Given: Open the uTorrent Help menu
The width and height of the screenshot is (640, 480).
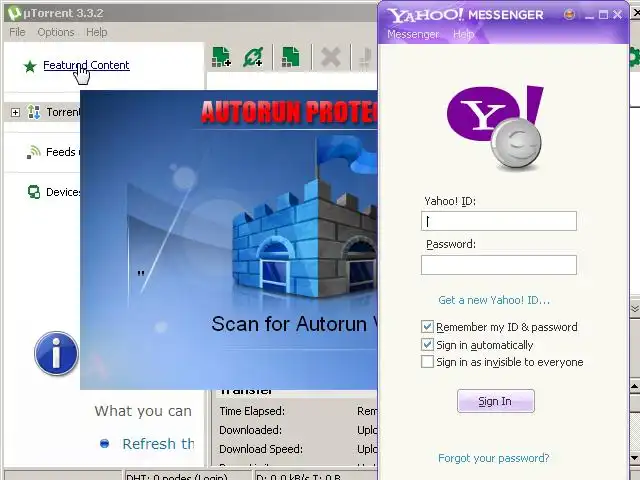Looking at the screenshot, I should click(97, 32).
